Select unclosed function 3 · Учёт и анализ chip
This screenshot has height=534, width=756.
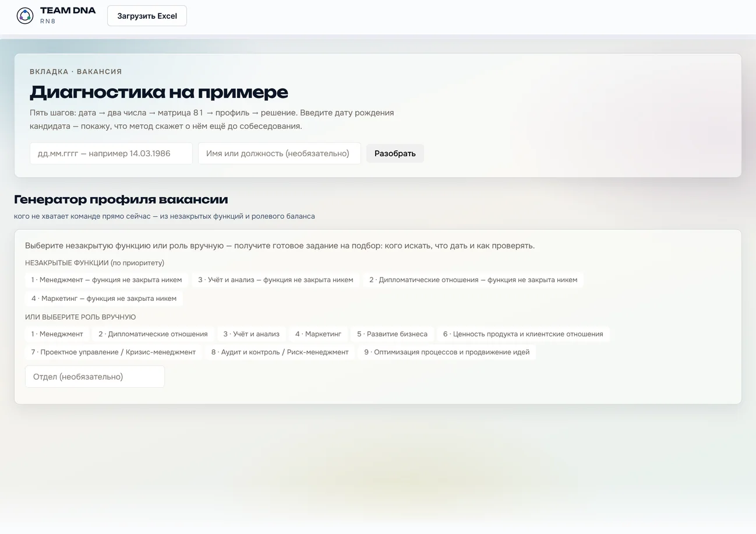tap(275, 280)
